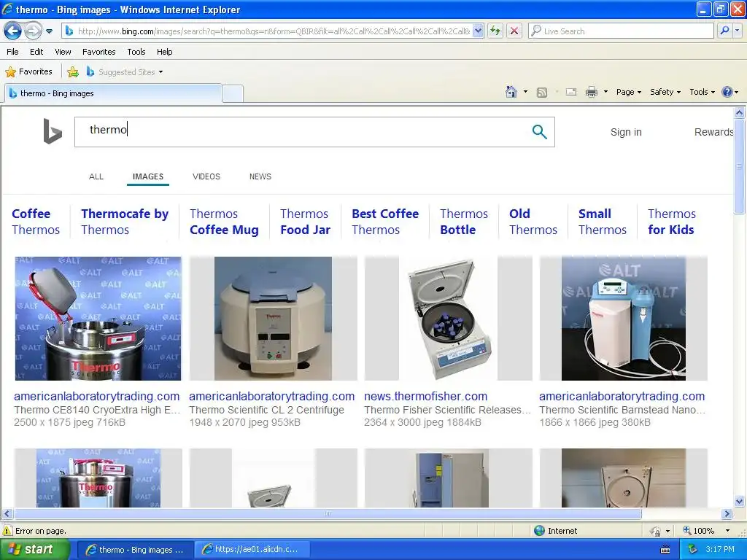This screenshot has height=560, width=747.
Task: Open the Tools menu in menu bar
Action: click(136, 52)
